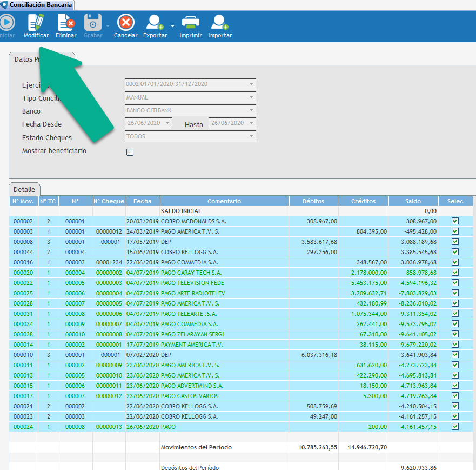
Task: Click the Comentario column header
Action: click(224, 201)
